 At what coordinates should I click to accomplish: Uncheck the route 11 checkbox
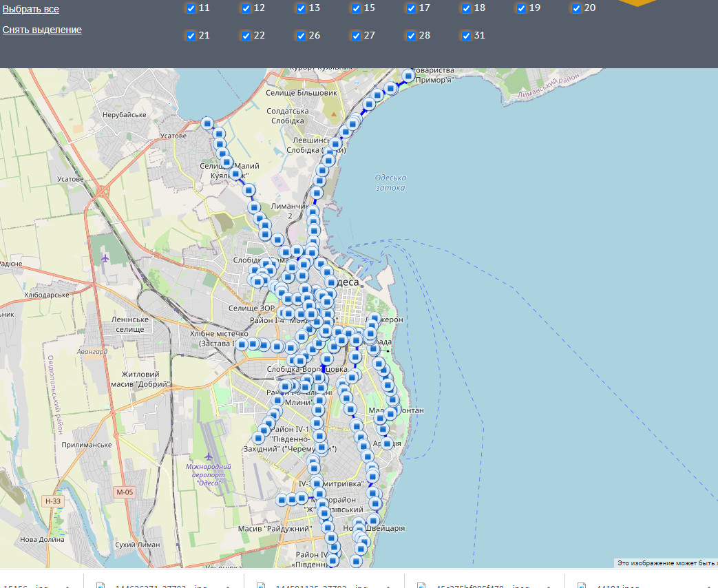click(191, 8)
